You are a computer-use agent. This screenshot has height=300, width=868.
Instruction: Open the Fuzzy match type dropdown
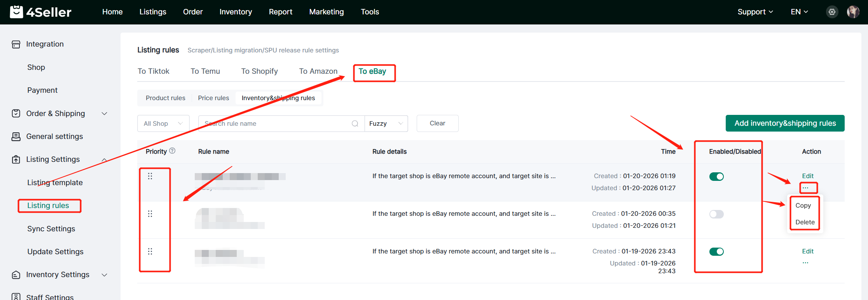point(386,123)
